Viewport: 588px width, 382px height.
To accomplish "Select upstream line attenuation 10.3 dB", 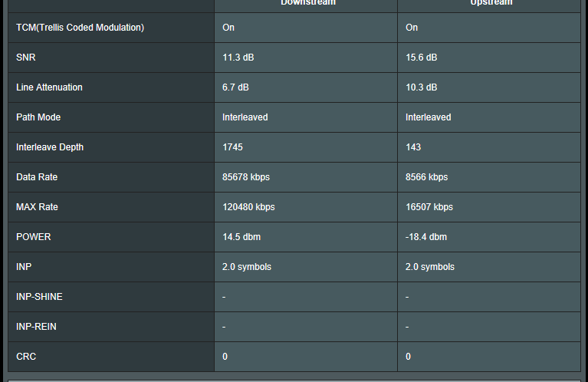I will tap(422, 87).
